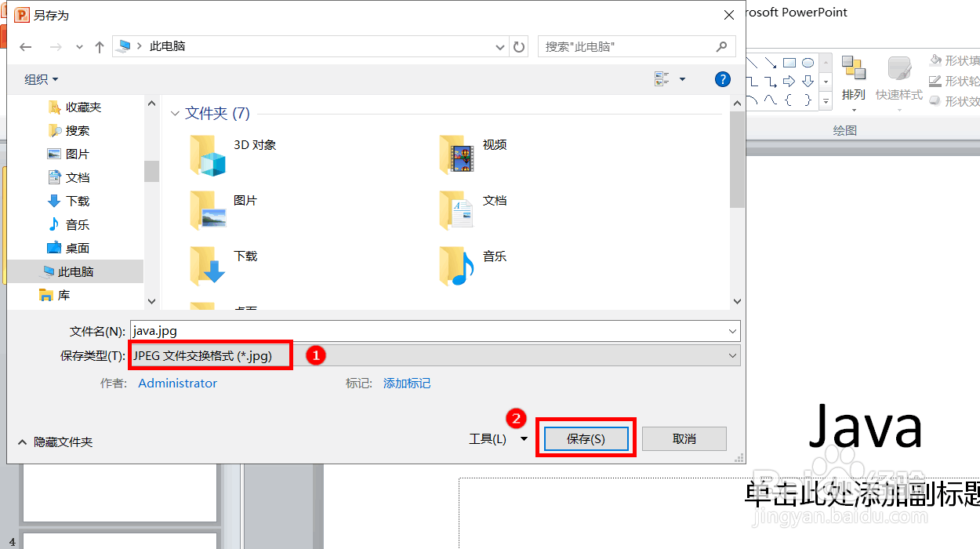Open the view options dropdown arrow
The image size is (980, 549).
pyautogui.click(x=682, y=79)
